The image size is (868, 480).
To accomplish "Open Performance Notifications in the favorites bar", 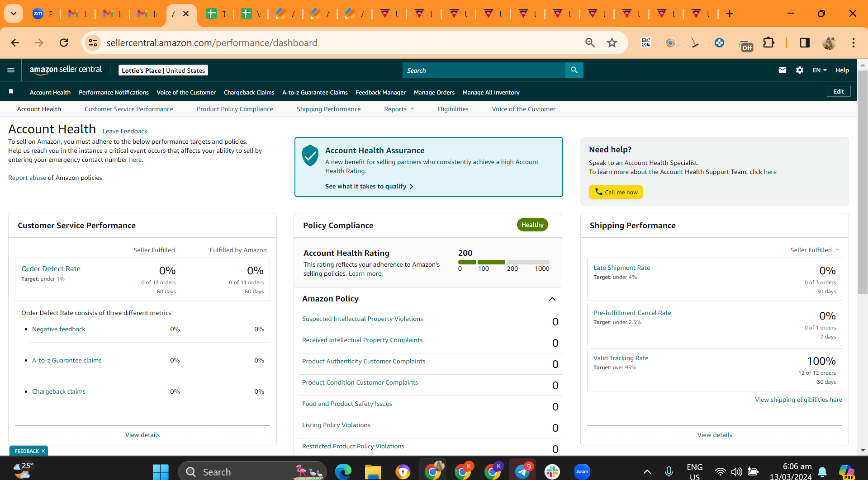I will click(x=114, y=92).
